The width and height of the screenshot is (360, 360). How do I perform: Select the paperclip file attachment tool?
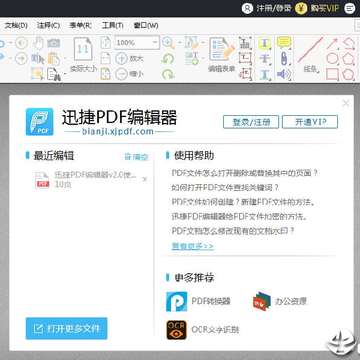pos(284,59)
